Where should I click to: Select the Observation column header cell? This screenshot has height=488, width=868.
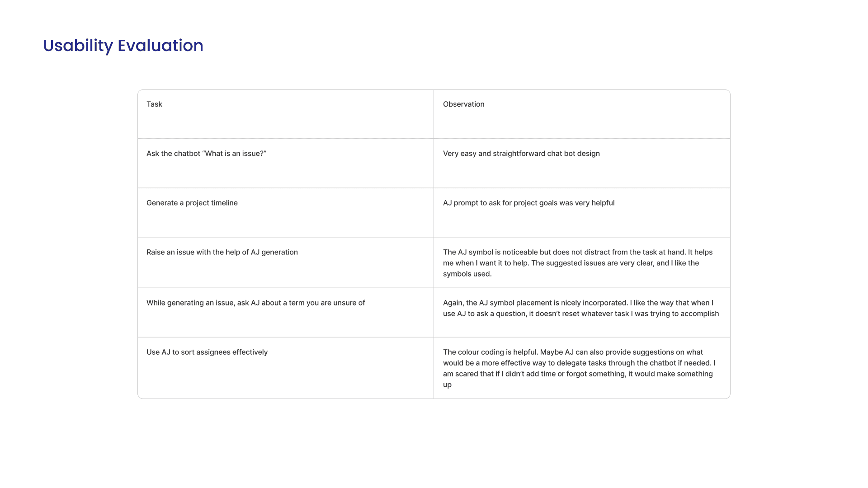click(582, 114)
